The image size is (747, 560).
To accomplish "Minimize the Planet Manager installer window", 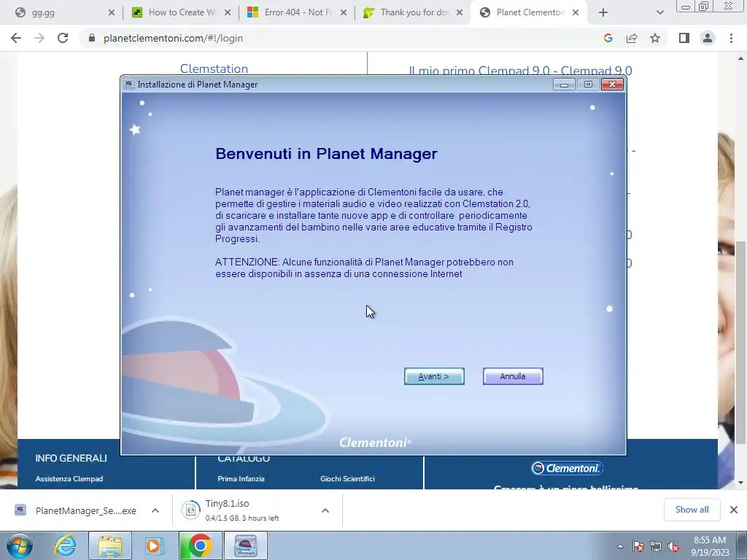I will click(564, 85).
